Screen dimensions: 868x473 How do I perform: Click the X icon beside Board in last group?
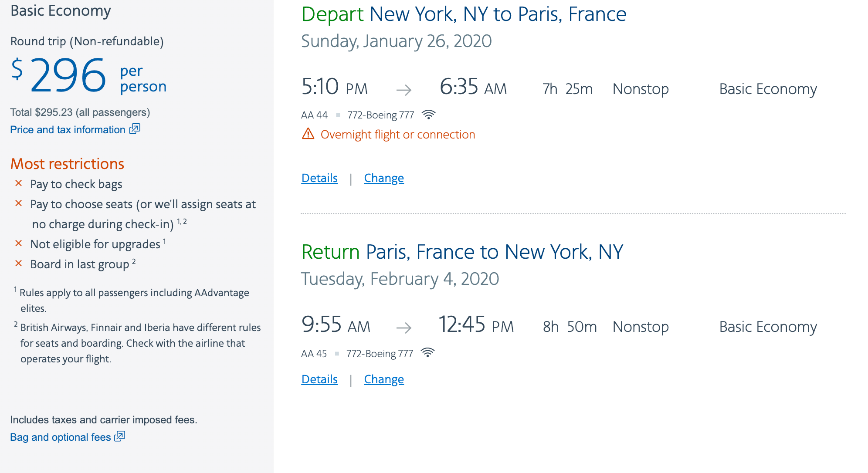[19, 264]
